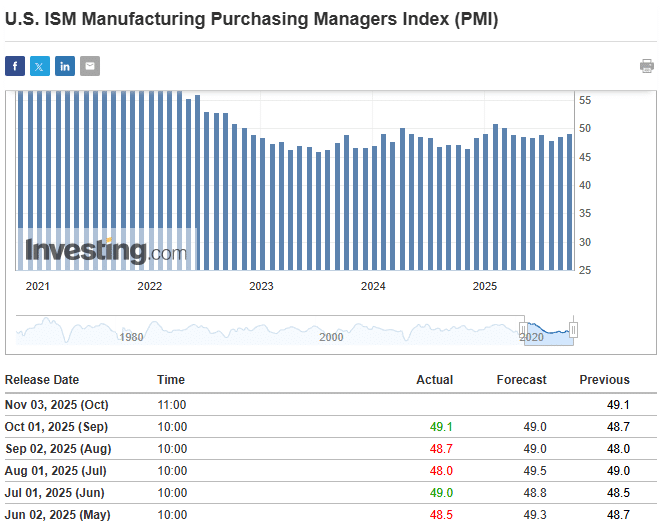This screenshot has height=524, width=666.
Task: Select the Oct 01, 2025 (Sep) release
Action: coord(57,427)
